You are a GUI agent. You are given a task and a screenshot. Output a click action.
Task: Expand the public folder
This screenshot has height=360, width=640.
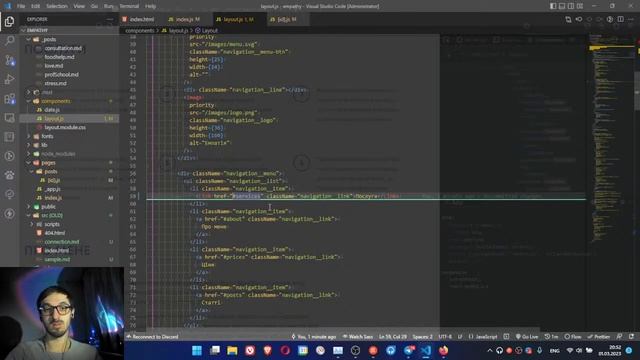[48, 207]
